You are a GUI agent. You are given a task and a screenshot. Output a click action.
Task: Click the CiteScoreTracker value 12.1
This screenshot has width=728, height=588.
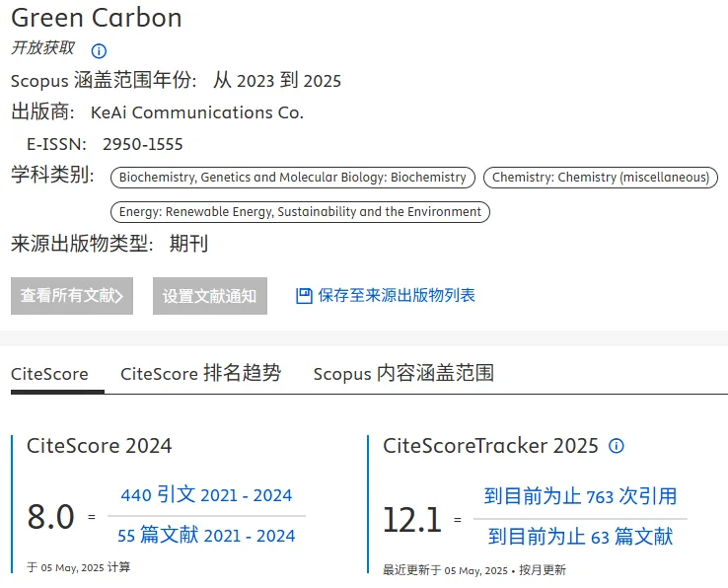(x=412, y=520)
